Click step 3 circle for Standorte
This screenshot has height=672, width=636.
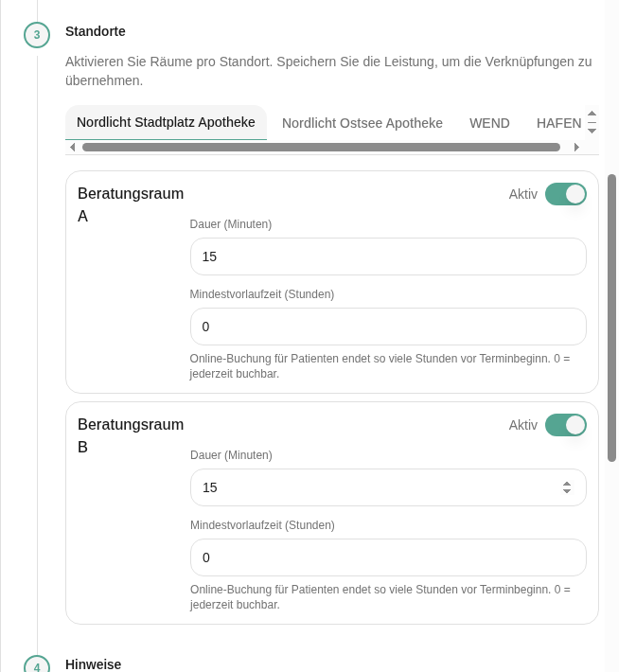coord(37,35)
